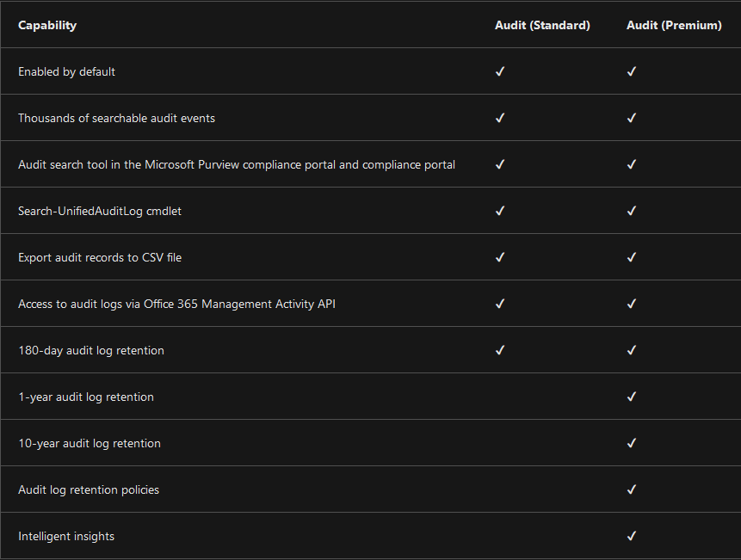Select the Intelligent insights row label
The height and width of the screenshot is (560, 741).
(66, 536)
